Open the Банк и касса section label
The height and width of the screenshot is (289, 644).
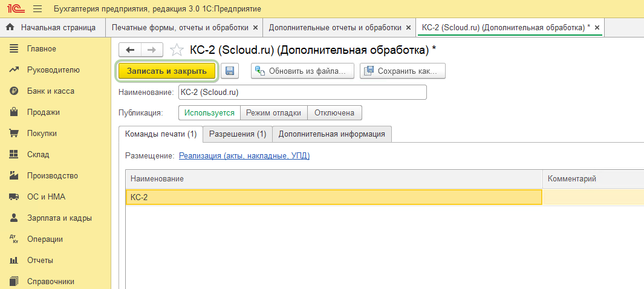coord(51,91)
